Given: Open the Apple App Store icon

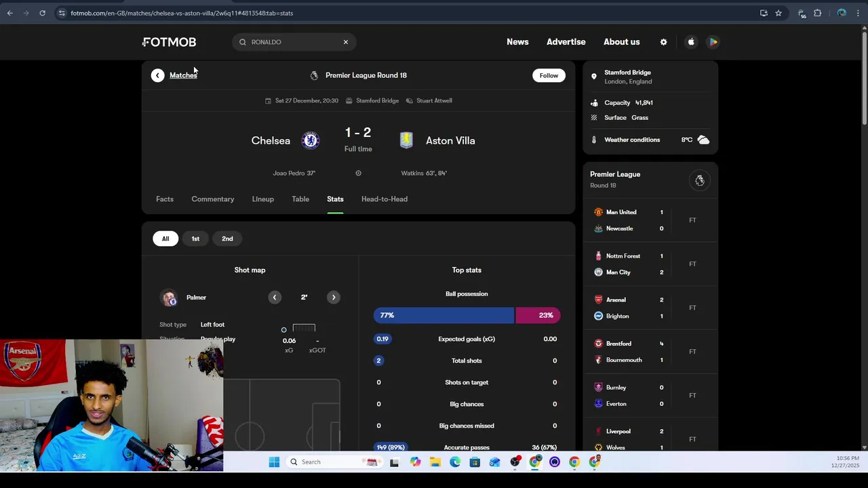Looking at the screenshot, I should point(691,42).
